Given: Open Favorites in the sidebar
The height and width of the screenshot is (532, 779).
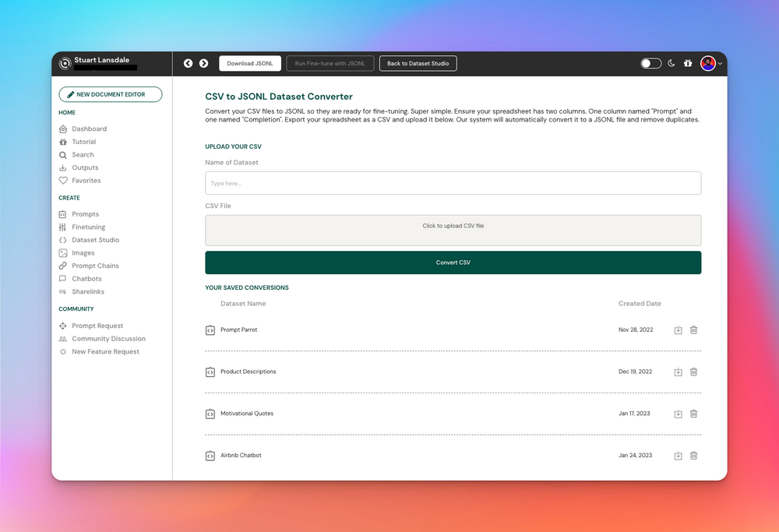Looking at the screenshot, I should [x=80, y=180].
